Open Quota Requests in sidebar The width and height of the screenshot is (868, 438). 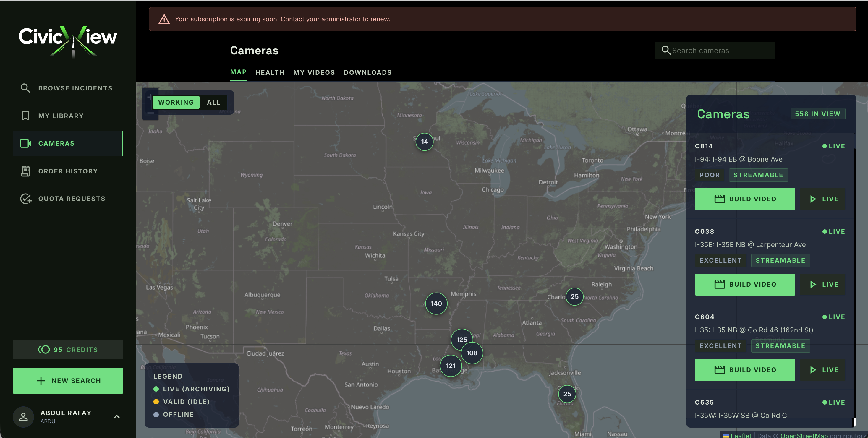pyautogui.click(x=68, y=199)
